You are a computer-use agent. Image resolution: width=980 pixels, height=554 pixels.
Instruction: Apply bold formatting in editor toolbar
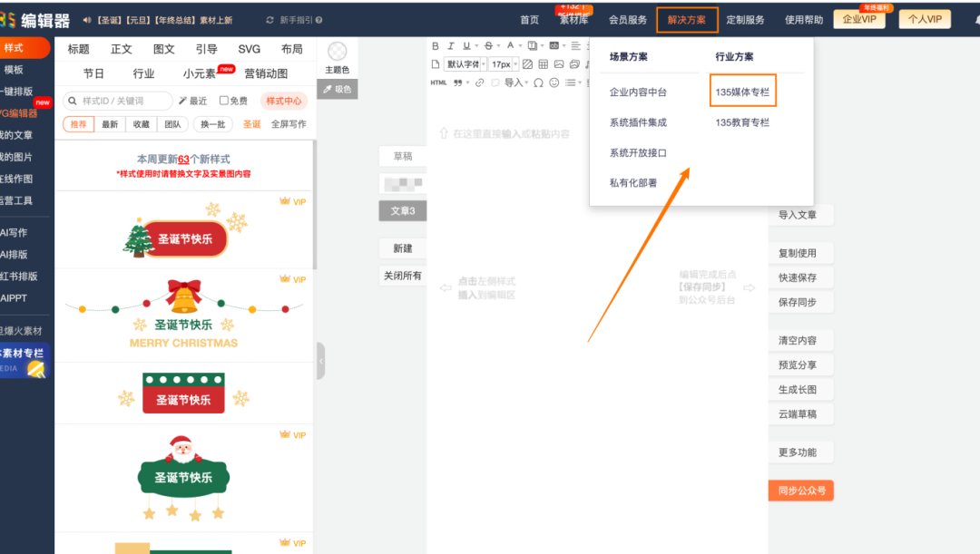[x=436, y=46]
